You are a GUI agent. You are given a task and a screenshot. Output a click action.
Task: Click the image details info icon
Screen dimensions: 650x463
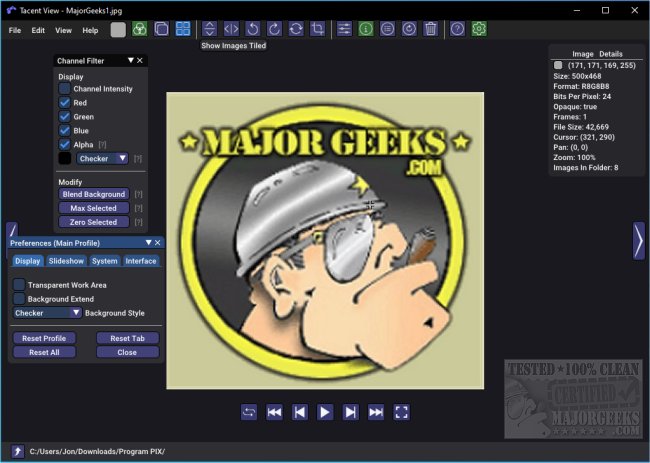pyautogui.click(x=365, y=30)
